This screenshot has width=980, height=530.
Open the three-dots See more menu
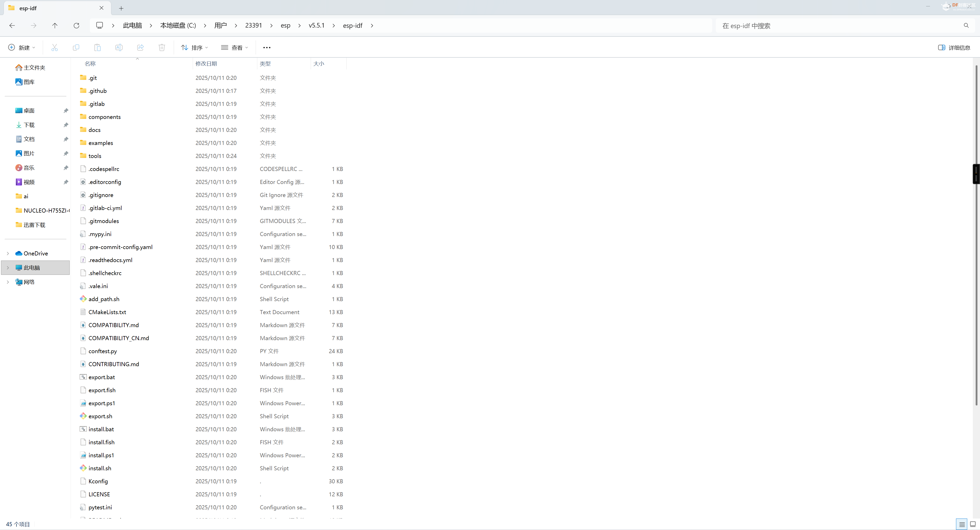(267, 47)
